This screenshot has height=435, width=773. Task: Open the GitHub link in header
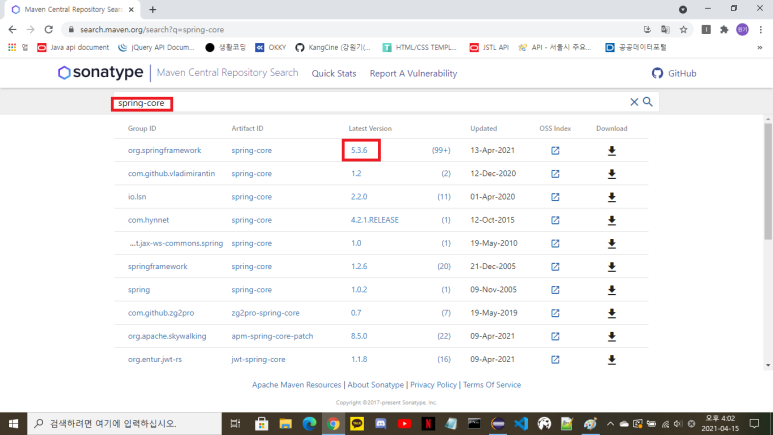coord(674,73)
